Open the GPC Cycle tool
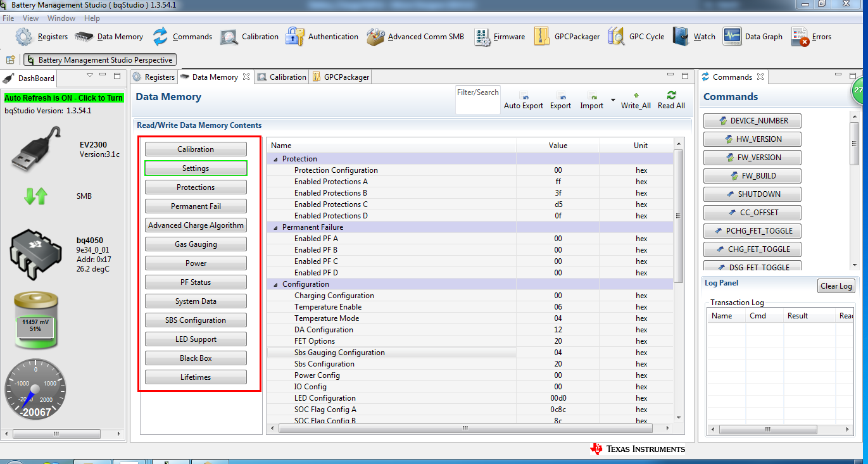The width and height of the screenshot is (868, 464). 636,37
